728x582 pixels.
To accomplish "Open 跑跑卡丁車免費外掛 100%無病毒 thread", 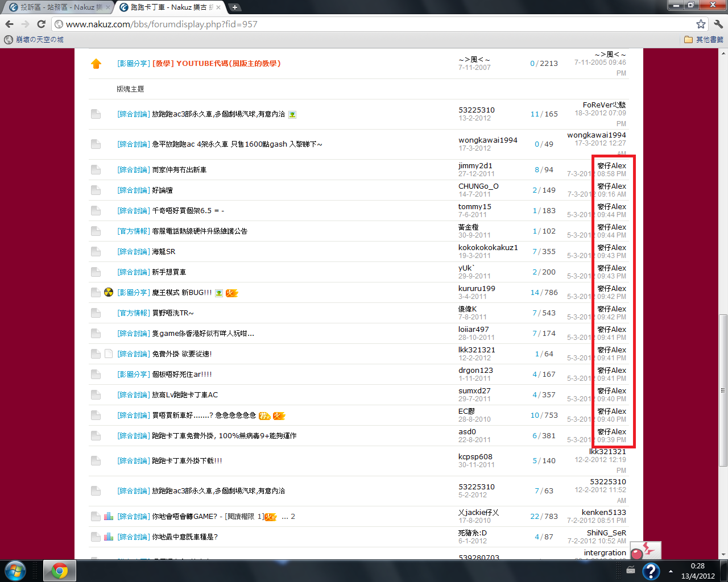I will [224, 435].
